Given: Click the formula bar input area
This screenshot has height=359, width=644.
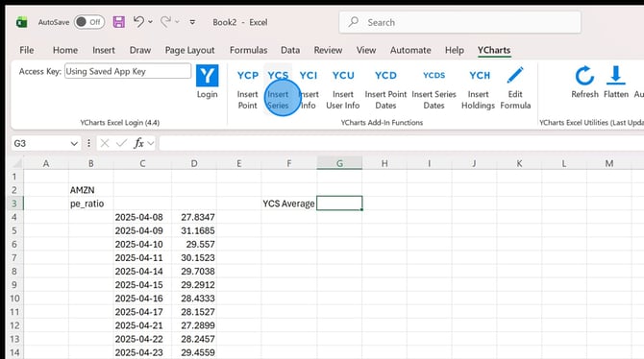Looking at the screenshot, I should click(x=401, y=143).
